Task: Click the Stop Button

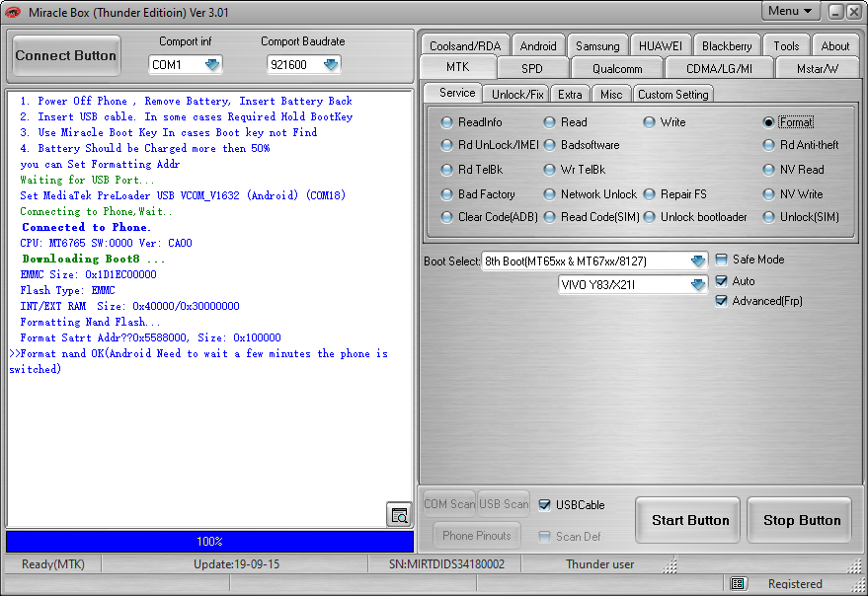Action: 799,520
